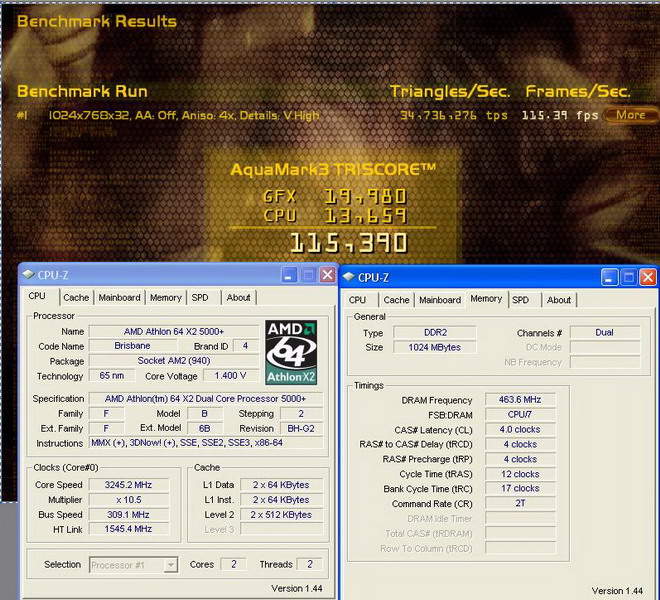This screenshot has height=600, width=660.
Task: Click the CAS# Latency value 4.0 clocks
Action: [520, 429]
